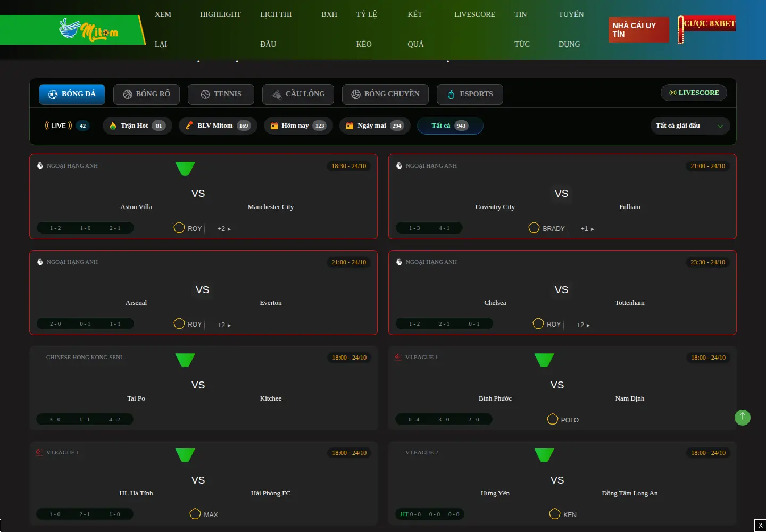
Task: Toggle the LIVE matches filter
Action: coord(66,126)
